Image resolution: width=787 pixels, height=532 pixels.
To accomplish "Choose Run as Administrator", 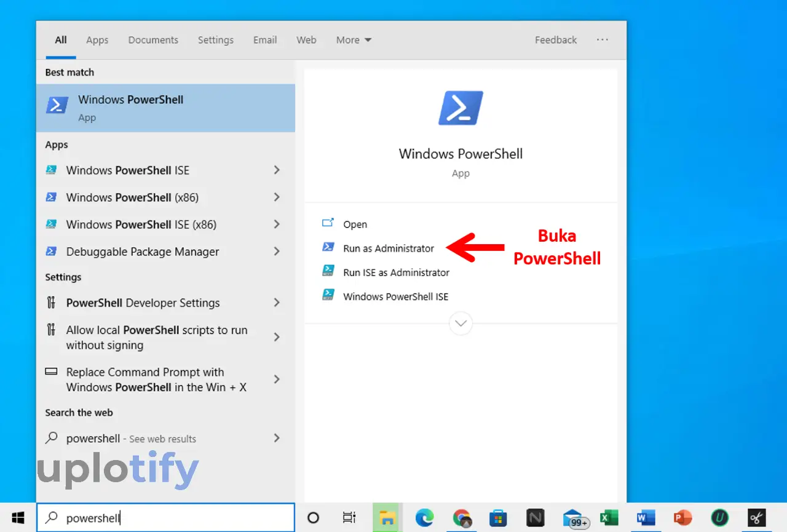I will (389, 248).
